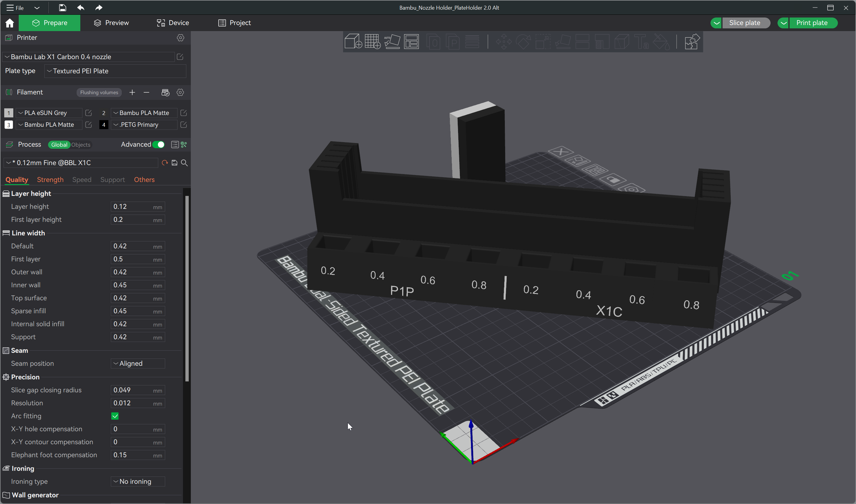Click the Arrange all objects icon
856x504 pixels.
(411, 42)
